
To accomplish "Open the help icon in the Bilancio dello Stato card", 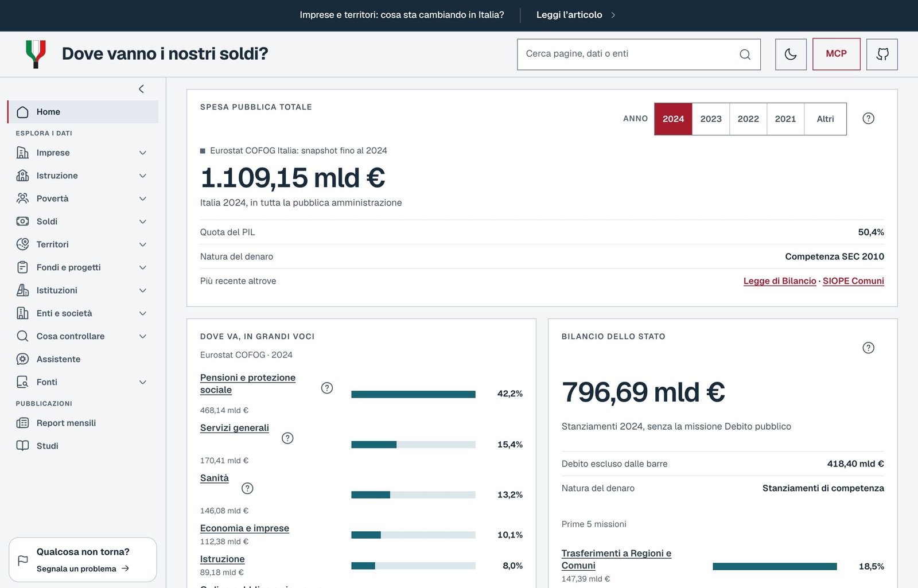I will coord(868,348).
